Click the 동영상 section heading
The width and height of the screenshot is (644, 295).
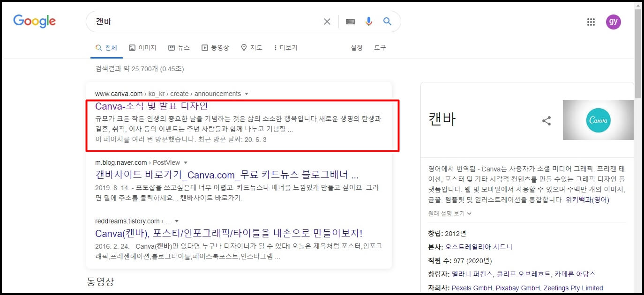100,282
